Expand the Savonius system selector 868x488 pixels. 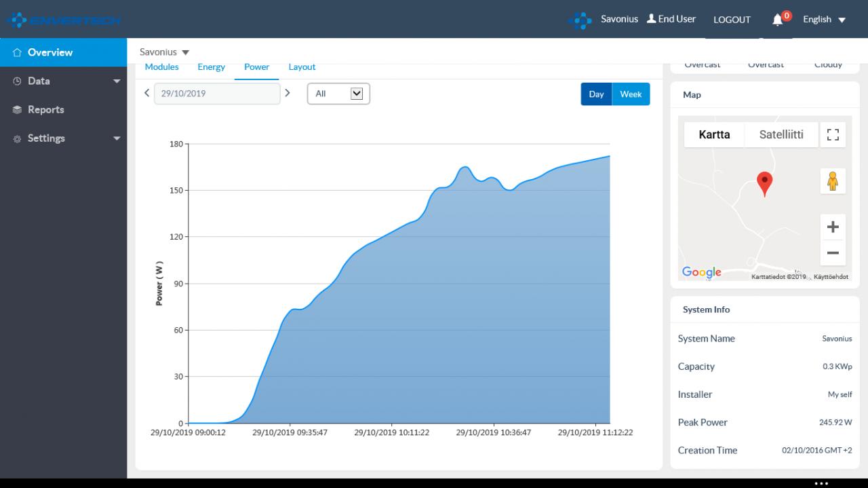click(165, 52)
